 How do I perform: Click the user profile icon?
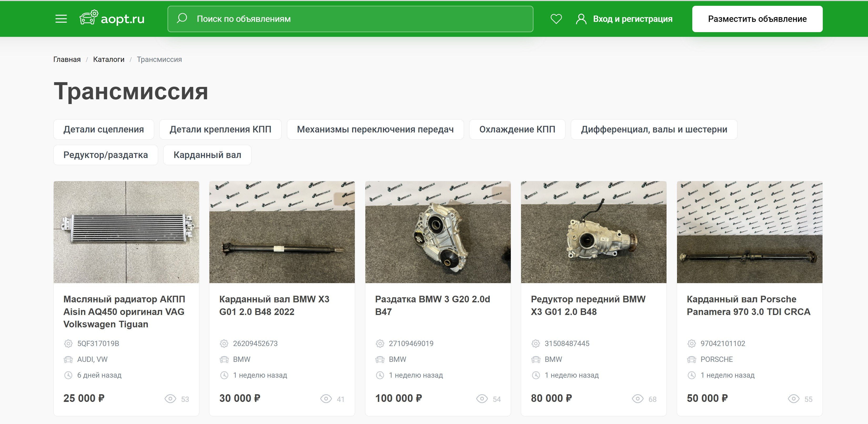581,19
